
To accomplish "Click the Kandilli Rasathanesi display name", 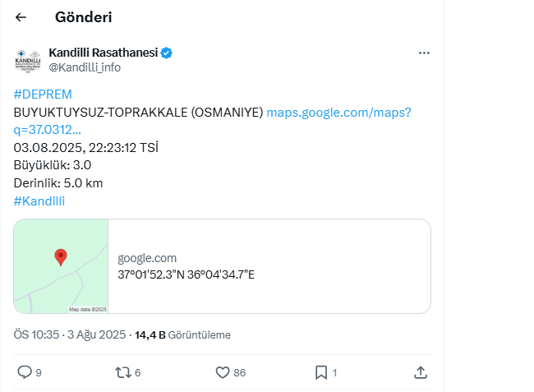I will tap(104, 53).
